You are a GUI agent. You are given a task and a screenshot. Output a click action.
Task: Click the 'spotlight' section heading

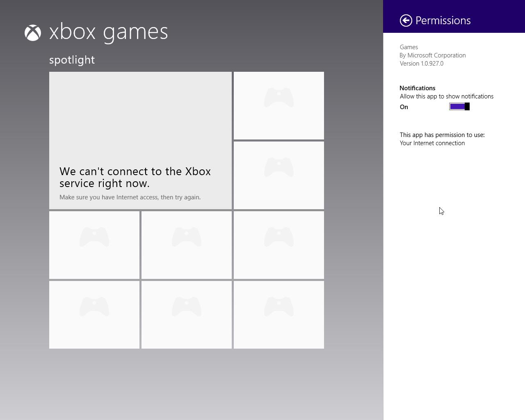[72, 60]
